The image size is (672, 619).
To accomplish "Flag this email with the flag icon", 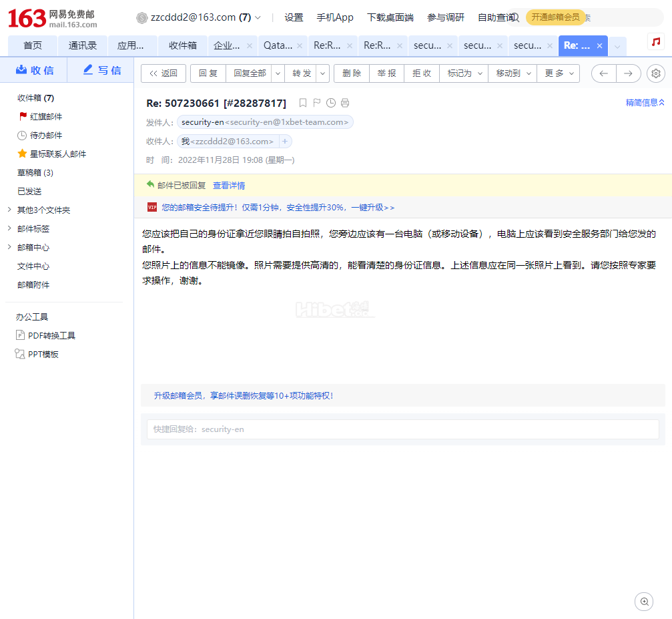I will coord(317,103).
